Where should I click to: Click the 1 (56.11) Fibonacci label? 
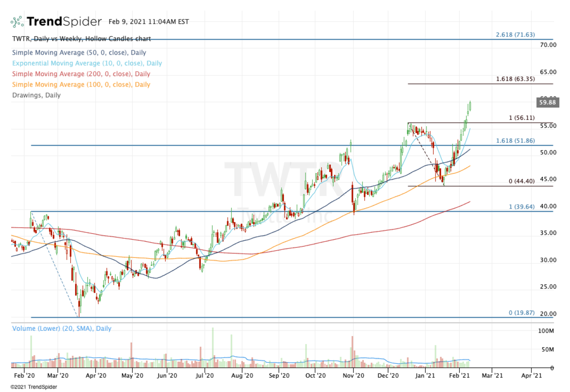[522, 118]
